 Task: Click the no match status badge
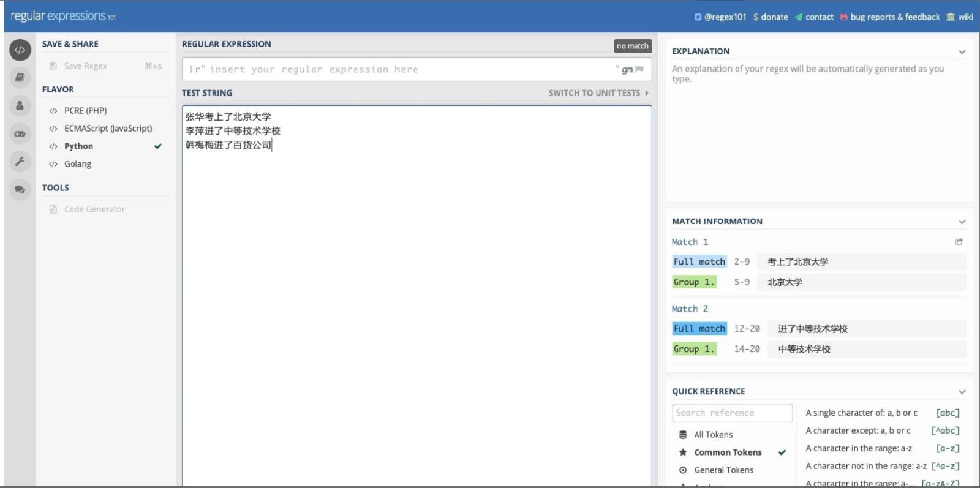[633, 46]
